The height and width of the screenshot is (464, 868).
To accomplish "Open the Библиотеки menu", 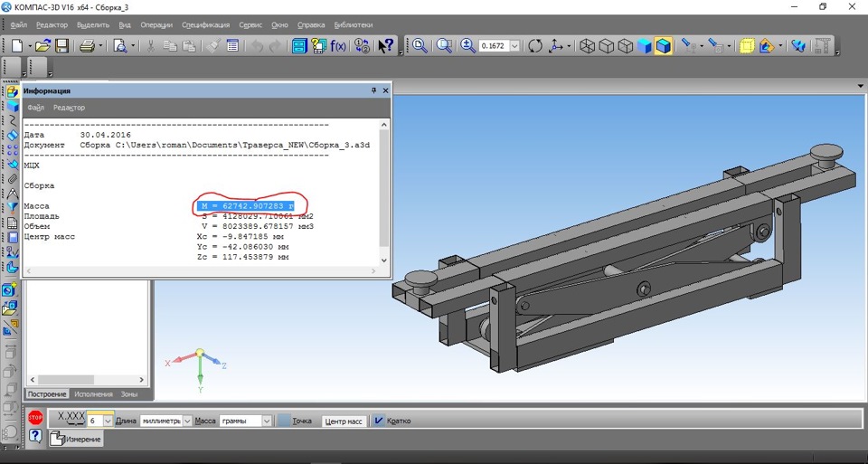I will point(354,25).
